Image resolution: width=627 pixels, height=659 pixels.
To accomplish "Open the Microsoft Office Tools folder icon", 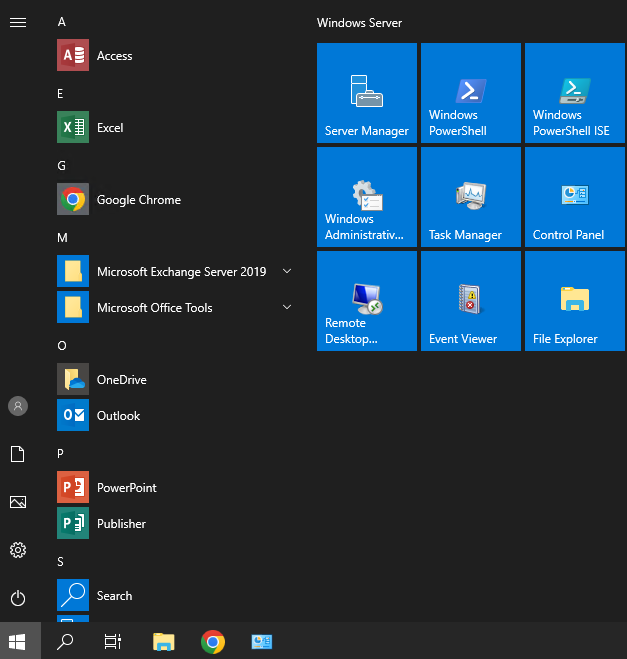I will tap(73, 307).
